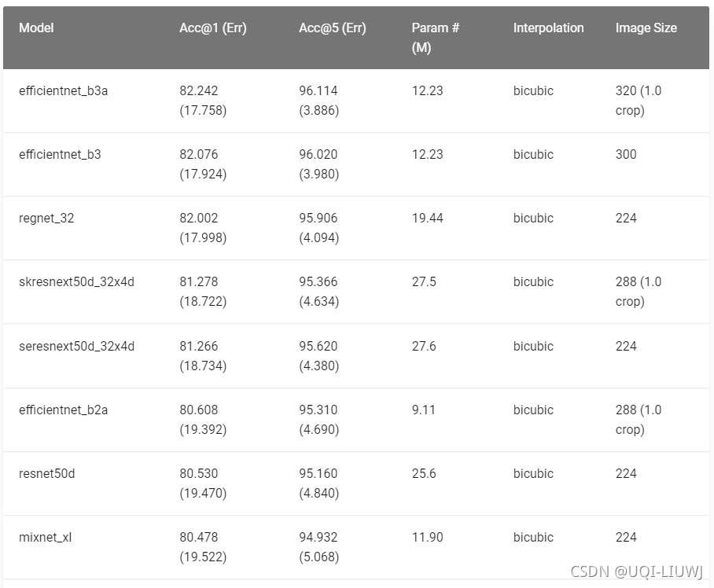Select the efficientnet_b2a model name

coord(63,410)
